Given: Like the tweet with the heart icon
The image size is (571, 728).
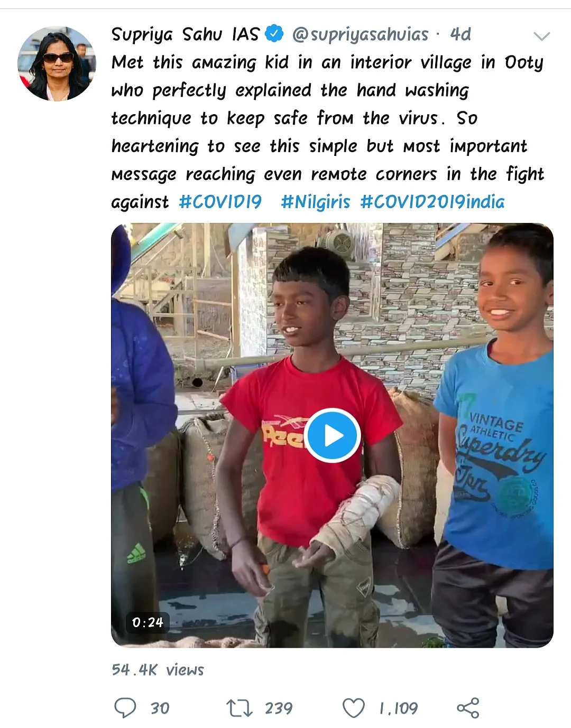Looking at the screenshot, I should point(354,708).
